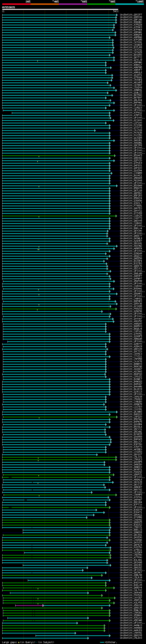Select the UniRef100_Q10HT1 label
Viewport: 146px width, 644px height.
tap(131, 75)
